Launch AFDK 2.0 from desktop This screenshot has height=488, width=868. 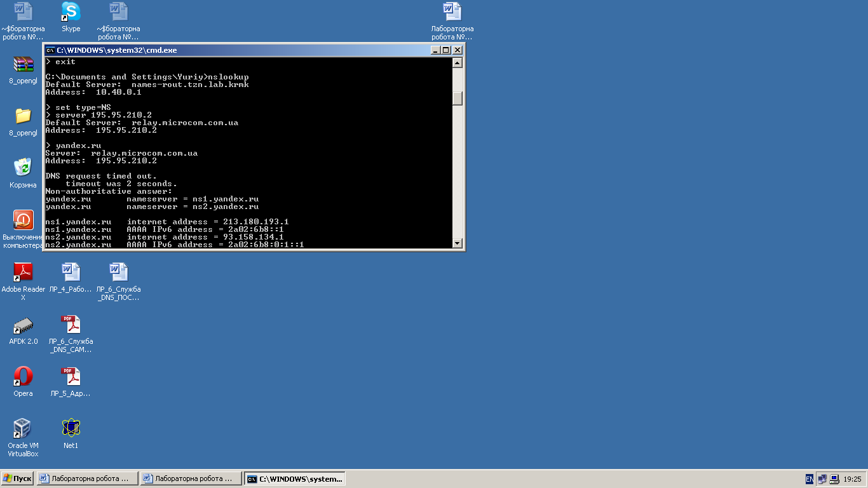click(23, 330)
